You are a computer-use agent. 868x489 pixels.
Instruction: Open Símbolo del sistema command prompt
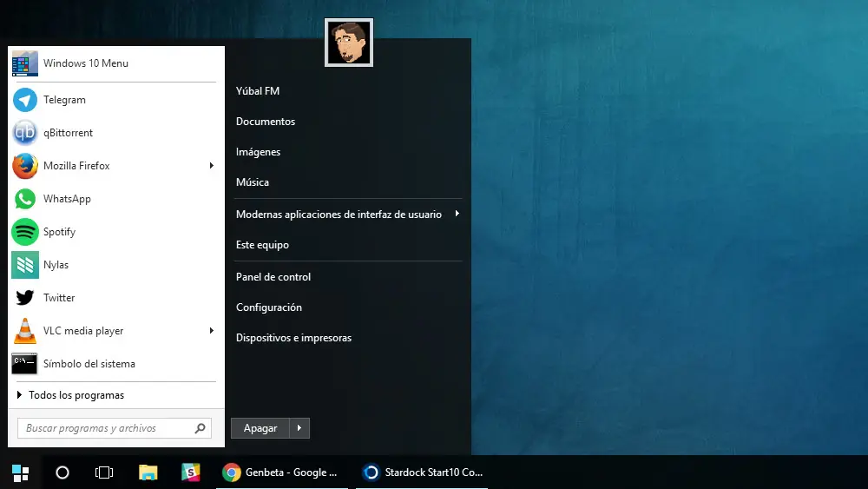point(116,364)
